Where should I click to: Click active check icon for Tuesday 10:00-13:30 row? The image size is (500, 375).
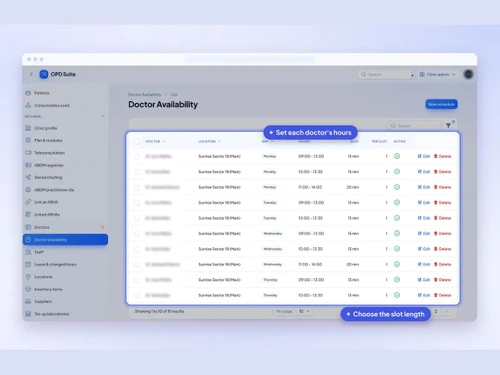pos(397,218)
